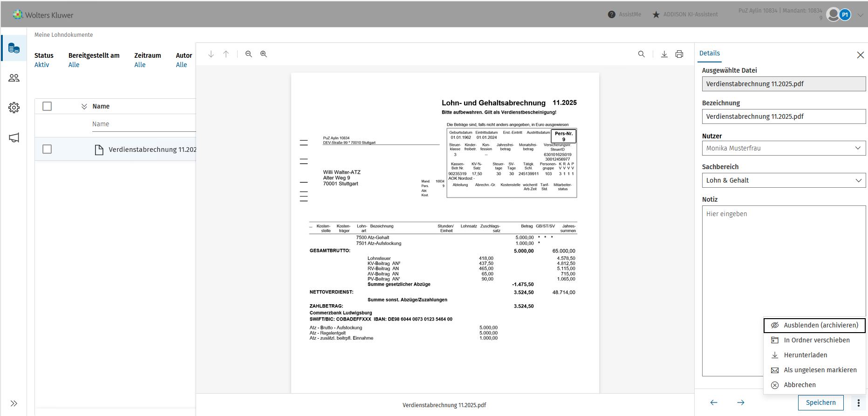Go to previous document with up arrow
Image resolution: width=868 pixels, height=416 pixels.
(x=226, y=54)
